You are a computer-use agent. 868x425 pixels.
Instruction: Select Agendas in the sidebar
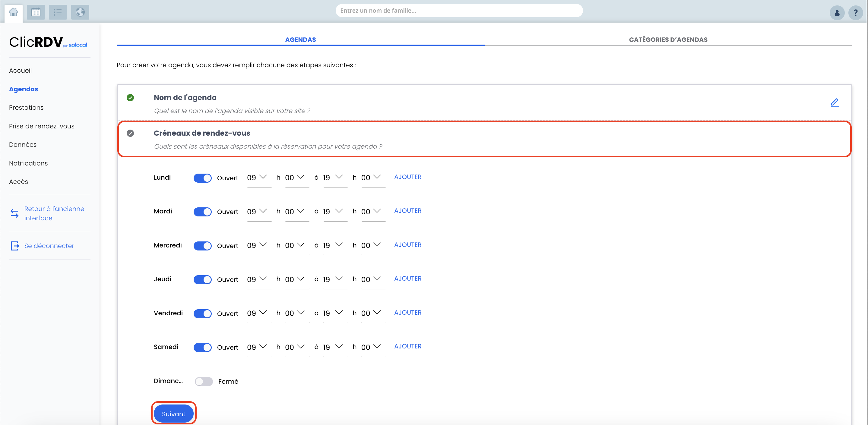pyautogui.click(x=24, y=89)
